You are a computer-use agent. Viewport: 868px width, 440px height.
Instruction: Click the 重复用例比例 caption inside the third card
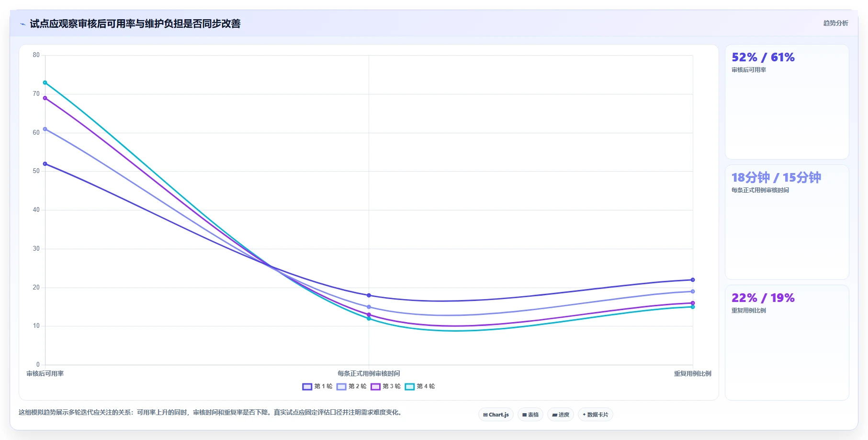coord(749,311)
